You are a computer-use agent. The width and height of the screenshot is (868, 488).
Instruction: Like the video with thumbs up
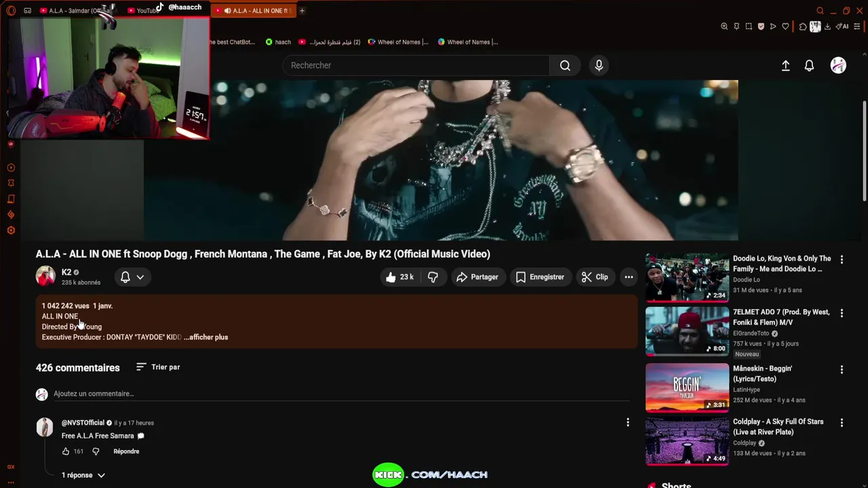click(x=400, y=277)
